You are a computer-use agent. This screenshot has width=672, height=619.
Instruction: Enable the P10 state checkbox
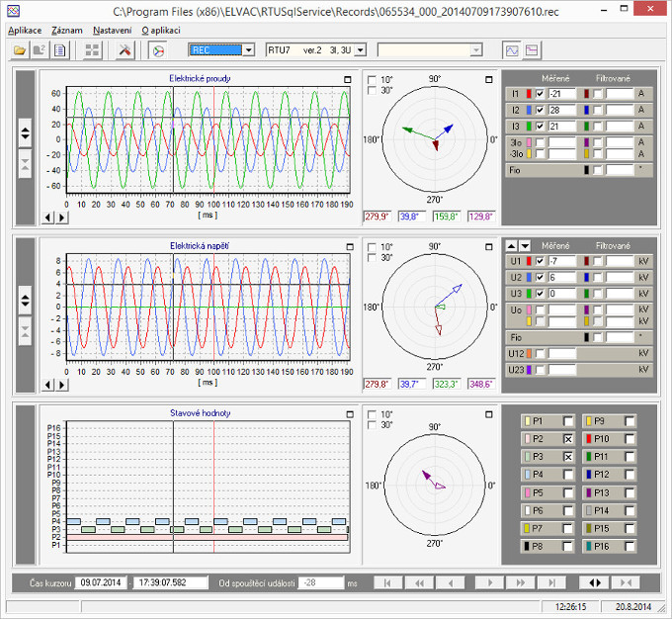630,439
